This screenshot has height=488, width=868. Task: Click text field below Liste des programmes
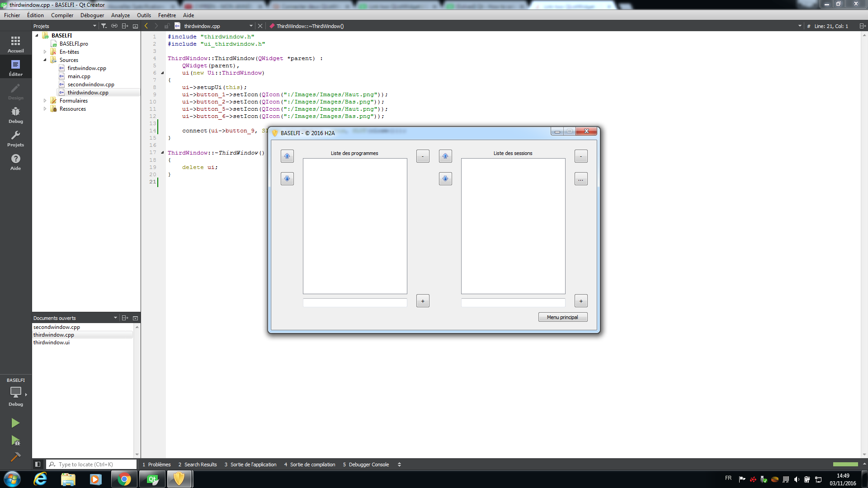click(355, 303)
